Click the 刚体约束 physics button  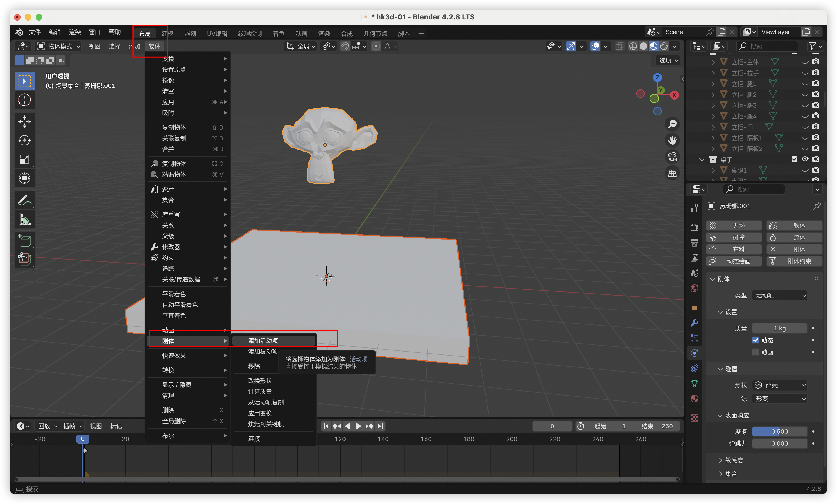[x=794, y=261]
